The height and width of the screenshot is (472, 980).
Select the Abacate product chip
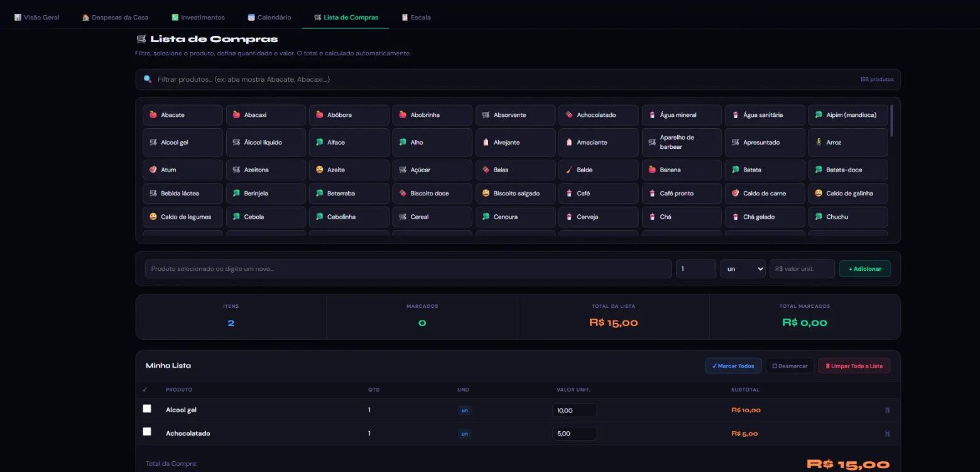click(x=183, y=115)
